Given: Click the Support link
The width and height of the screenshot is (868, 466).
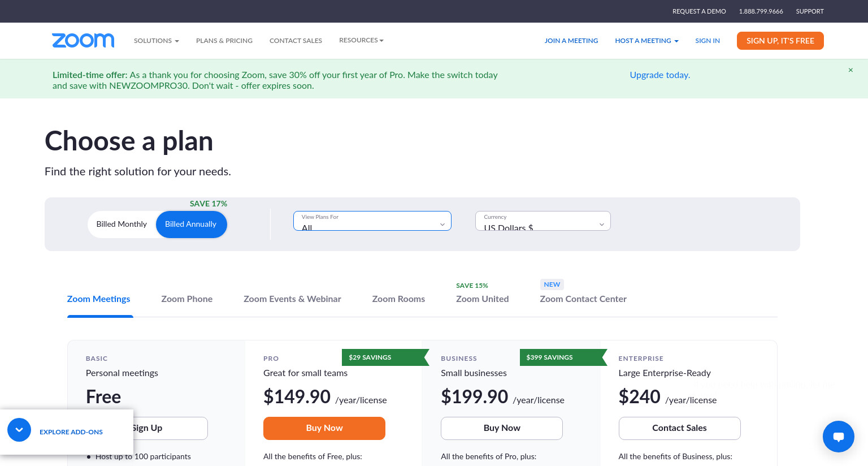Looking at the screenshot, I should pos(810,11).
